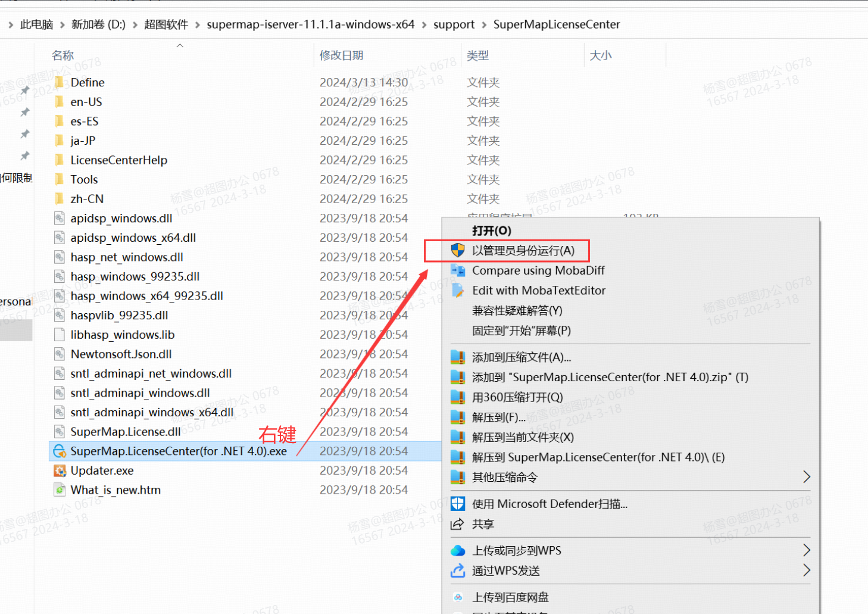868x614 pixels.
Task: Select the sntl_adminapi_windows.dll file name
Action: click(x=140, y=393)
